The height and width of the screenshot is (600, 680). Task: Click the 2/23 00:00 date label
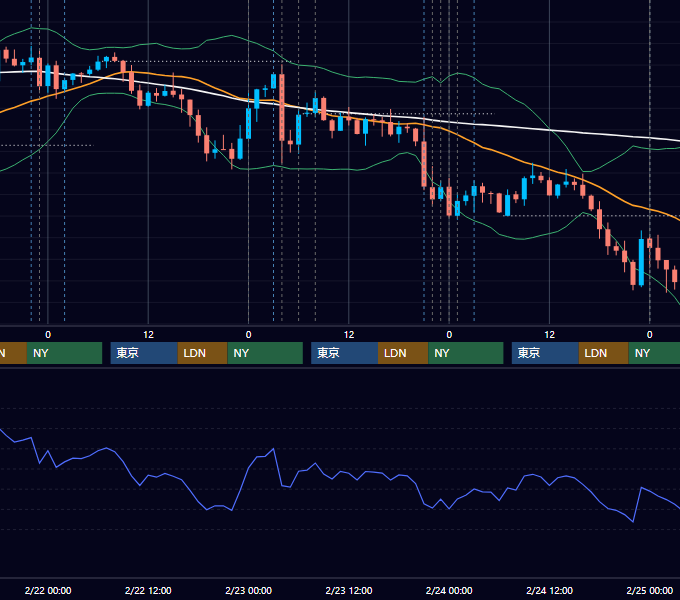pos(248,590)
